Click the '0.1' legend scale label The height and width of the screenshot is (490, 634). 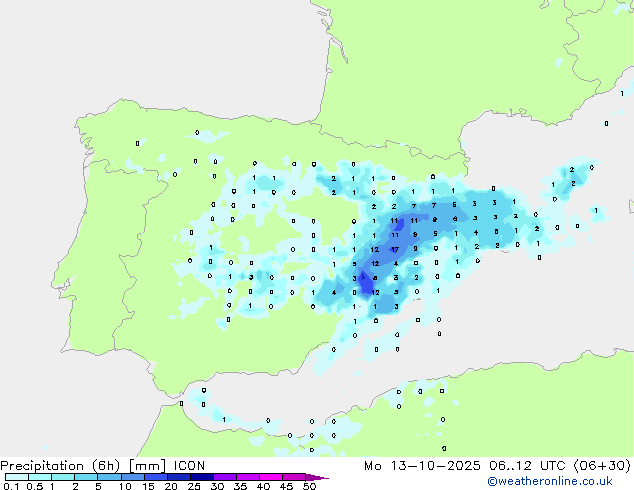click(x=11, y=486)
